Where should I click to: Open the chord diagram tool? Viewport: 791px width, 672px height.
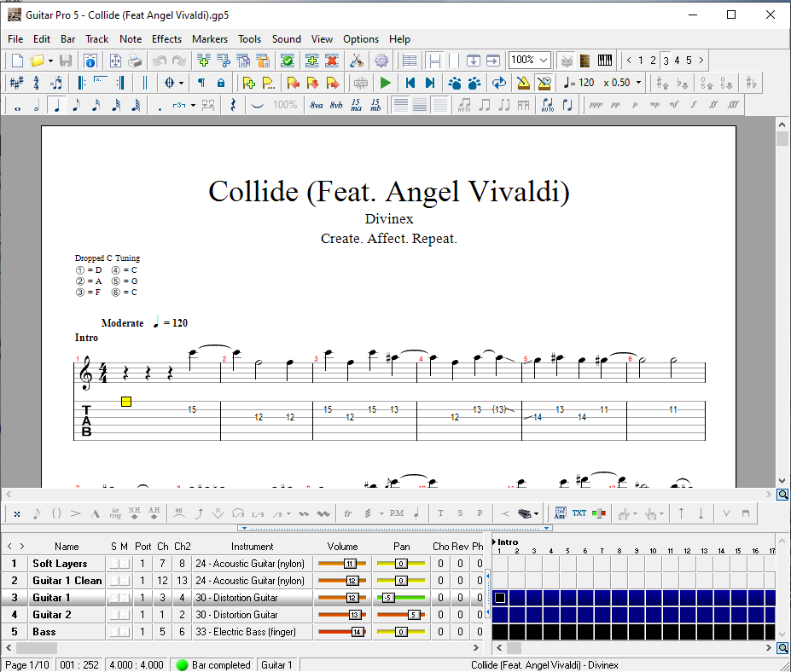click(x=560, y=513)
